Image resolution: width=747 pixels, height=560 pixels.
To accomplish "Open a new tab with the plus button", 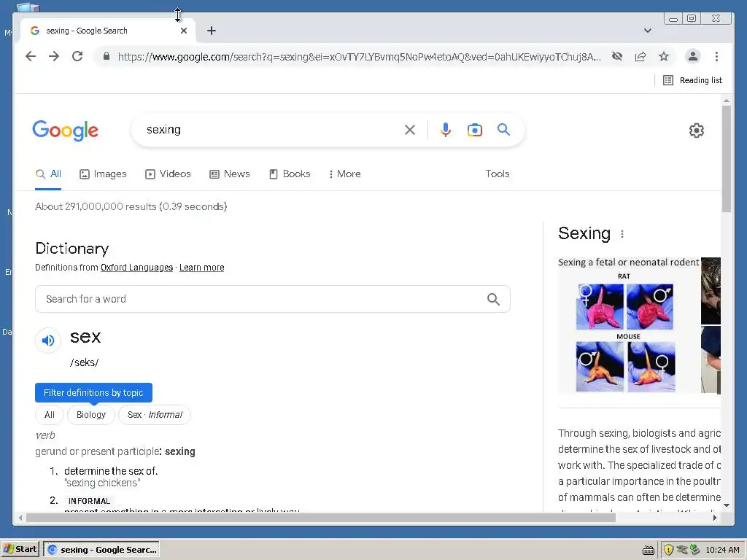I will 212,31.
